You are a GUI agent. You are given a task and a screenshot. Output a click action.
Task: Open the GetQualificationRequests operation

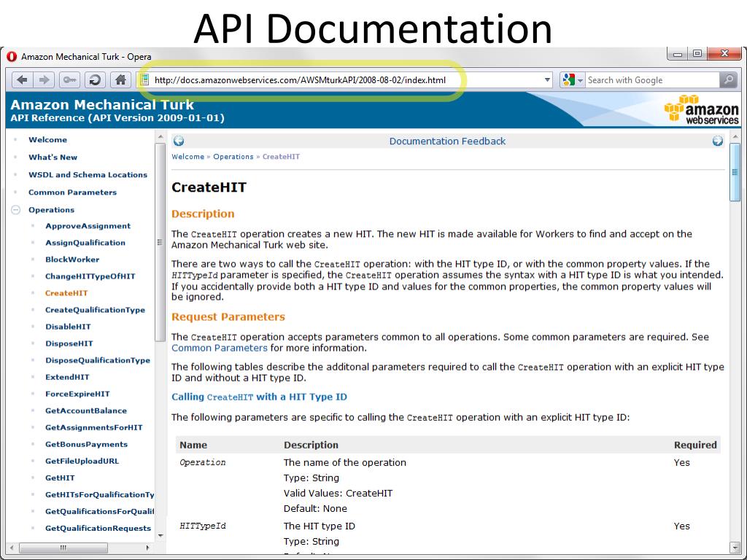click(98, 528)
